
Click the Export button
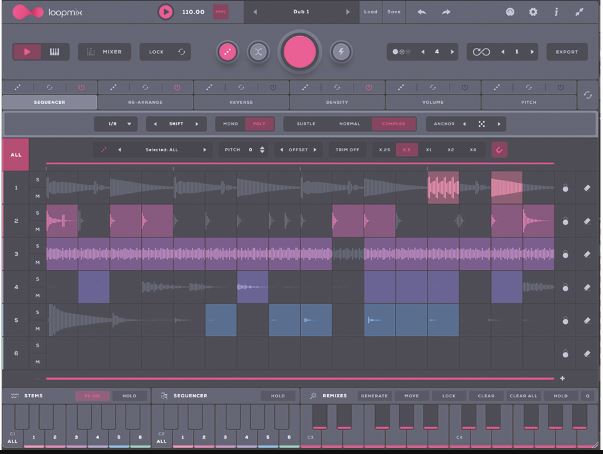point(567,52)
